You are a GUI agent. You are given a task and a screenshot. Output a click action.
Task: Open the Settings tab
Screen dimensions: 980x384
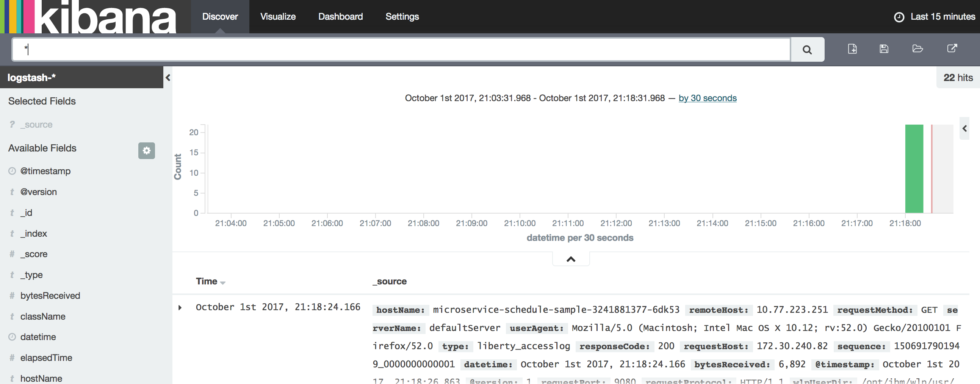click(402, 17)
